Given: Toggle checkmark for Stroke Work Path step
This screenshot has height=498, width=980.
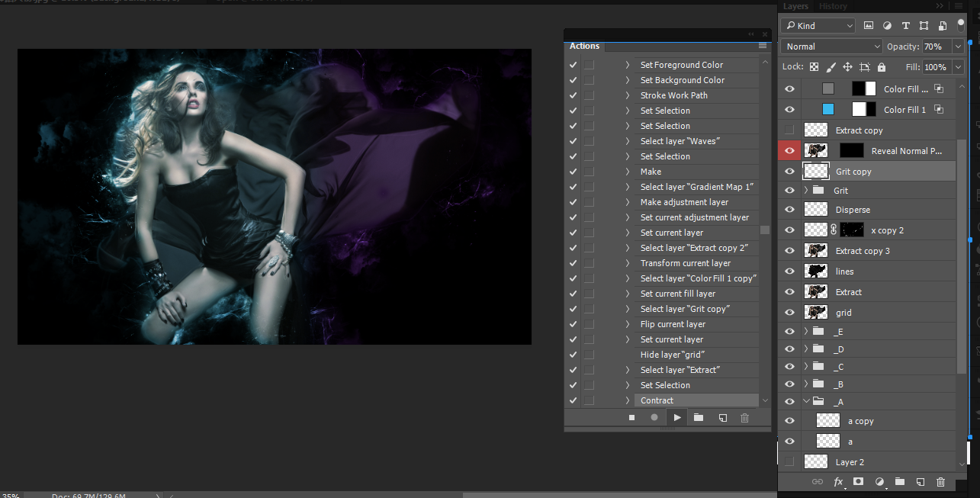Looking at the screenshot, I should click(573, 95).
